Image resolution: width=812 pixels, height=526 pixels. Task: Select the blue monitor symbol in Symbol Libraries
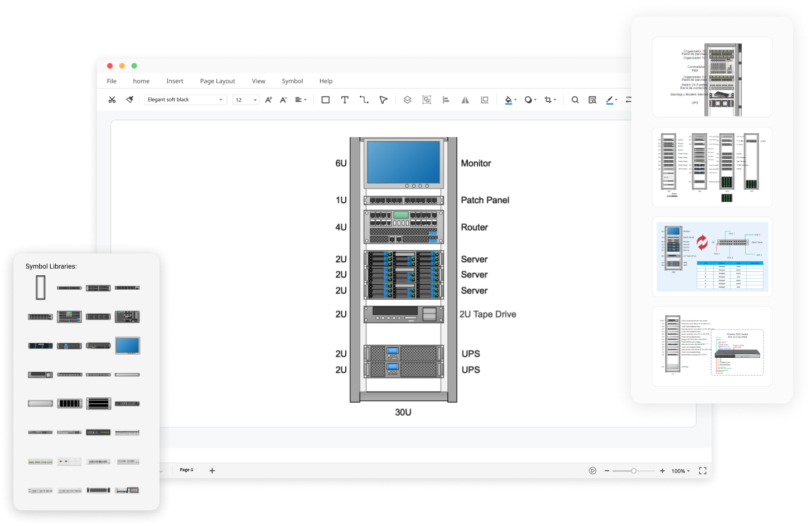(x=127, y=345)
